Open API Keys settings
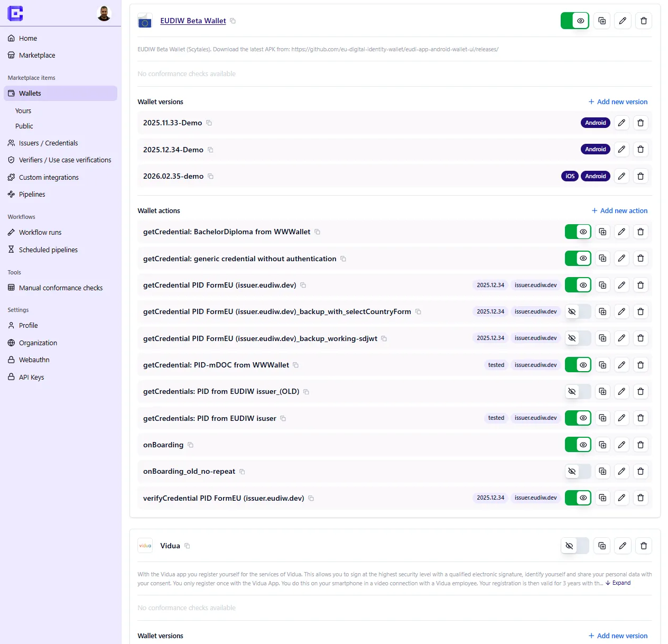This screenshot has width=668, height=644. (60, 377)
